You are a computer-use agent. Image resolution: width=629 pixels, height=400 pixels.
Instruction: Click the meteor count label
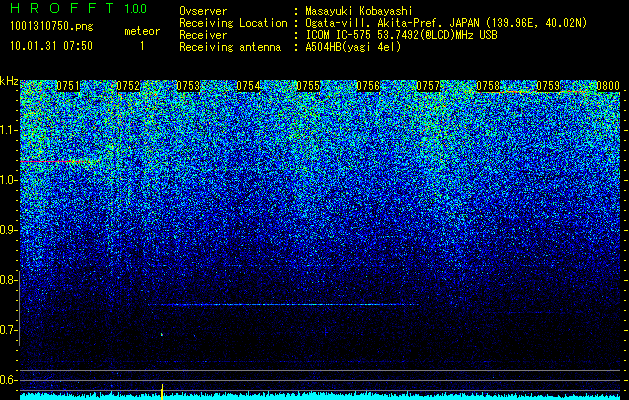click(142, 31)
